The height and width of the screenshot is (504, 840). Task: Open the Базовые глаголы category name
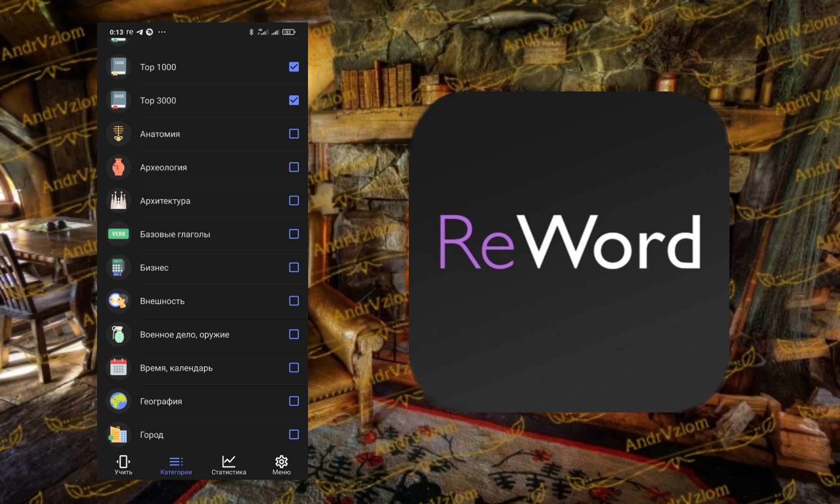pyautogui.click(x=175, y=234)
